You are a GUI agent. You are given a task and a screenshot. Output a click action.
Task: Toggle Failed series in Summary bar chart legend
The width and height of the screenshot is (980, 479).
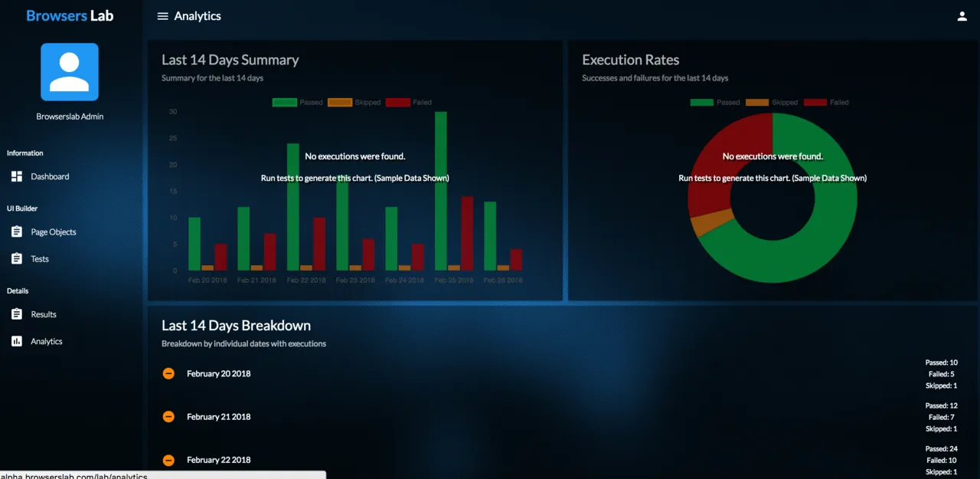409,103
